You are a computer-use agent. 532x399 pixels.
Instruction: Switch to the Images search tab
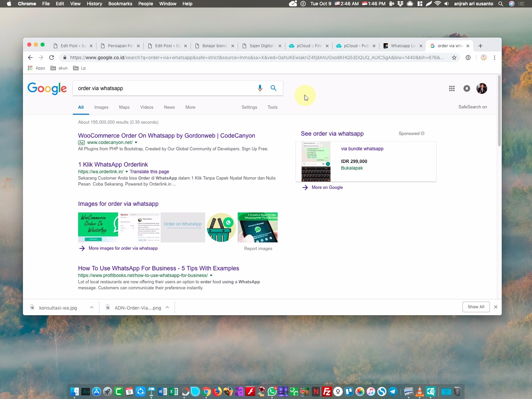point(101,107)
